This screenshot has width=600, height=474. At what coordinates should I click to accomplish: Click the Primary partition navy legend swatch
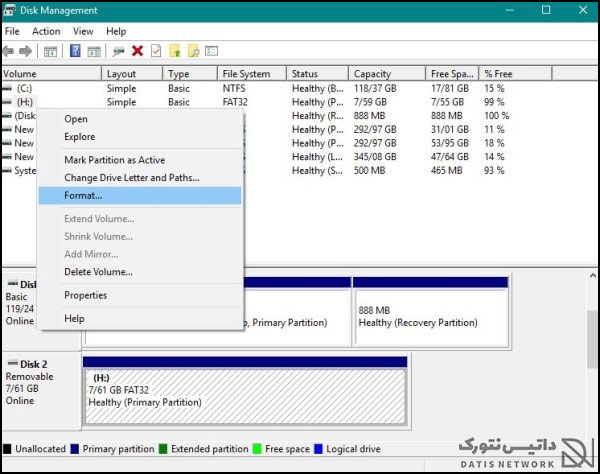[x=75, y=449]
